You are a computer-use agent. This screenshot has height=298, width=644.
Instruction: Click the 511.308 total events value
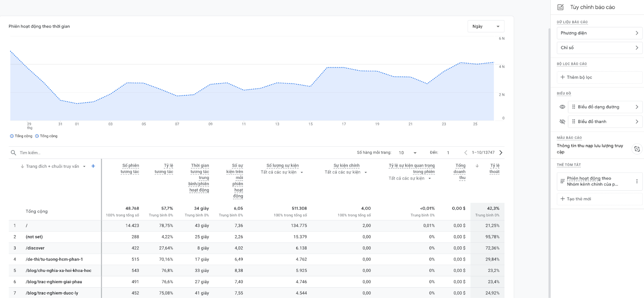pyautogui.click(x=299, y=208)
